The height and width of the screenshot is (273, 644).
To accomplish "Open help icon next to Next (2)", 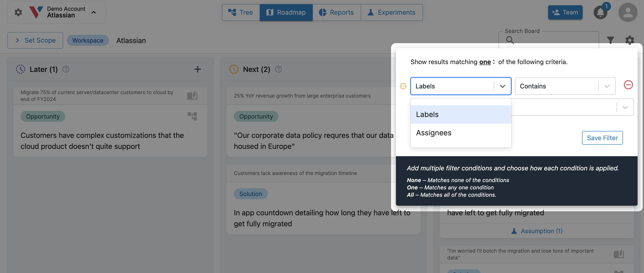I will pyautogui.click(x=278, y=69).
